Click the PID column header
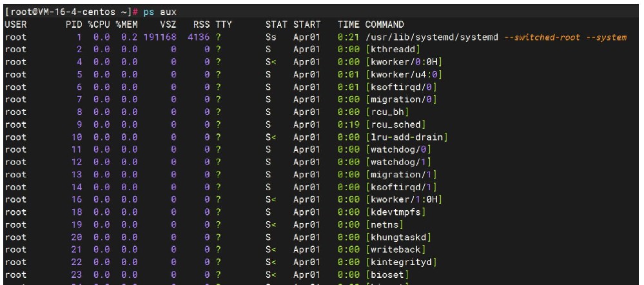This screenshot has width=644, height=285. [73, 25]
